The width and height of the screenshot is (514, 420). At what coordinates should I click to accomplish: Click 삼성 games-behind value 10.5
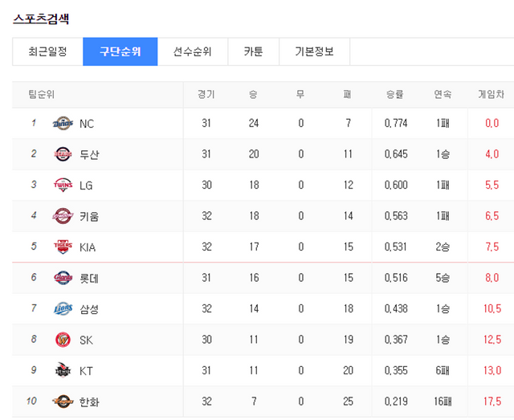pos(492,308)
